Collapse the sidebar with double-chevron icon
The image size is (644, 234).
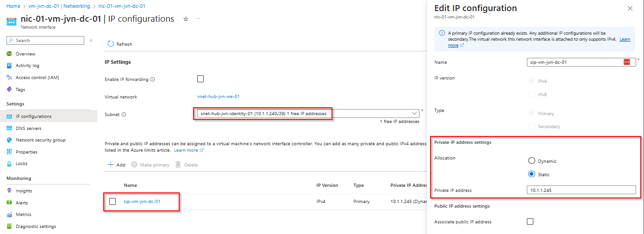click(91, 41)
